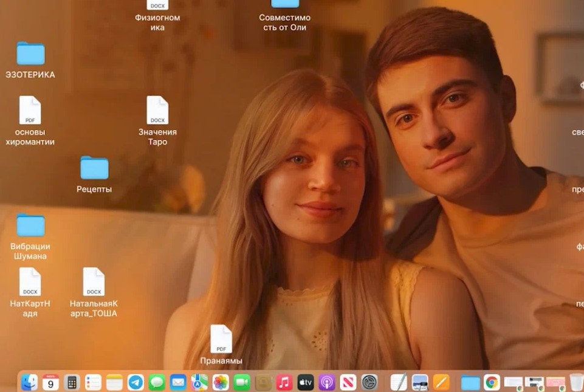The image size is (584, 392).
Task: Select the НатальнаяКарта_ТОША document
Action: (x=94, y=283)
